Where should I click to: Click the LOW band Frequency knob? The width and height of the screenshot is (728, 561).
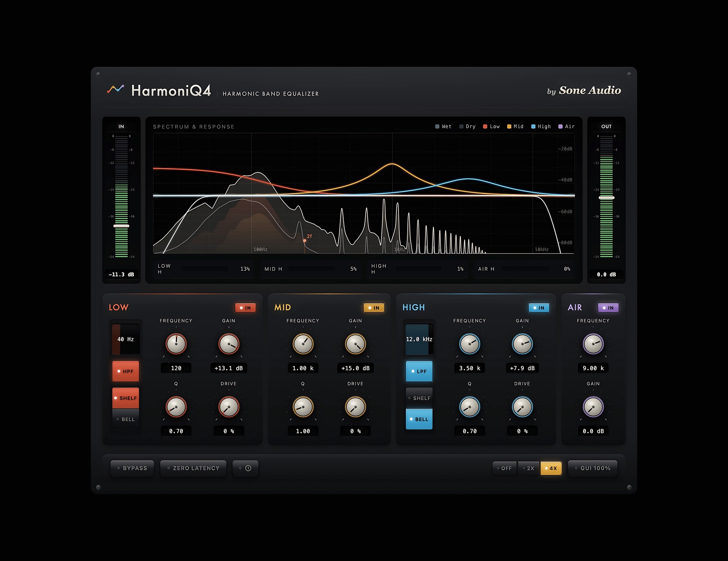[x=176, y=344]
